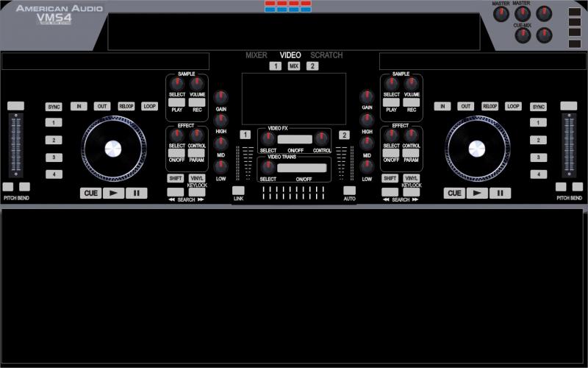This screenshot has height=368, width=588.
Task: Click the left deck LOW knob
Action: click(x=221, y=166)
